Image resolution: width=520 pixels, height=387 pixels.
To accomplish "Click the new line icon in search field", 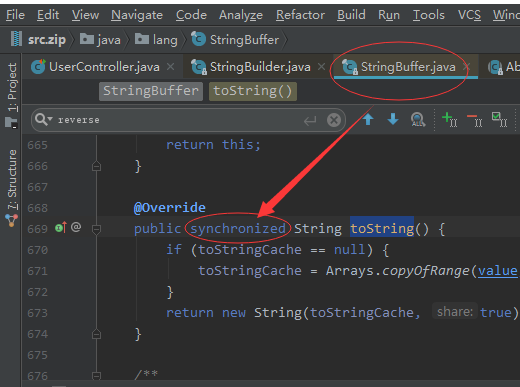I will click(310, 120).
